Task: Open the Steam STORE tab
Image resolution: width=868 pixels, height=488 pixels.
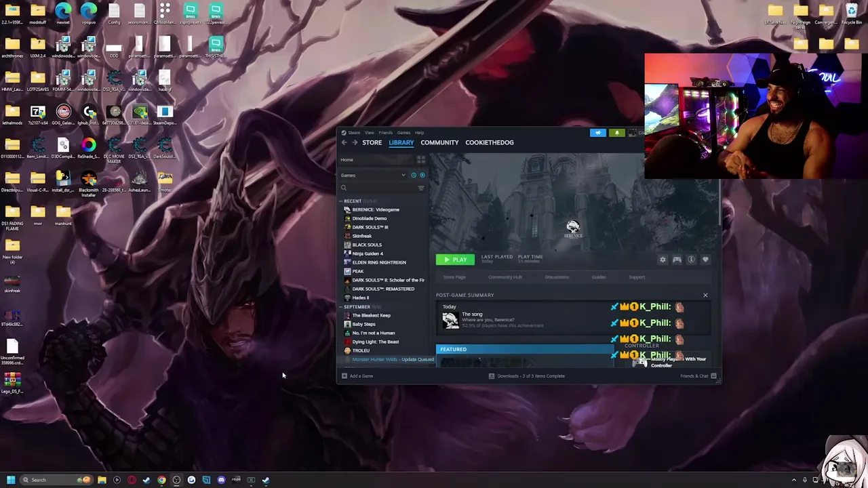Action: (x=372, y=142)
